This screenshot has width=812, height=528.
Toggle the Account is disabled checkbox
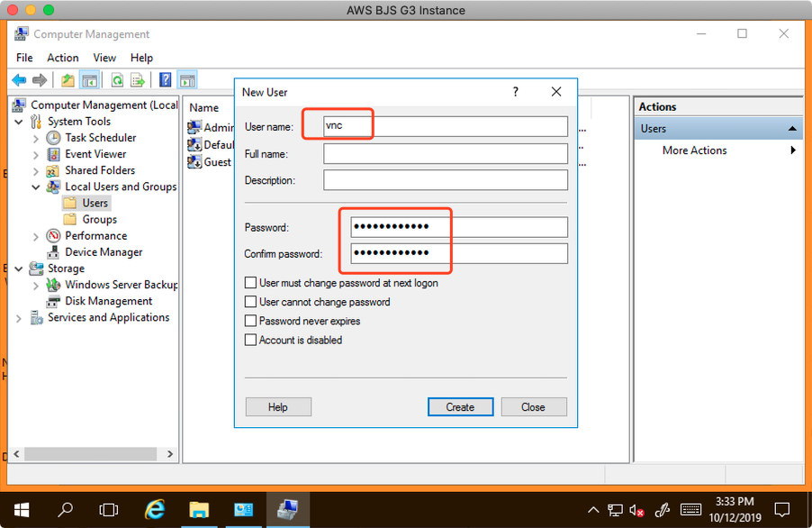(251, 340)
